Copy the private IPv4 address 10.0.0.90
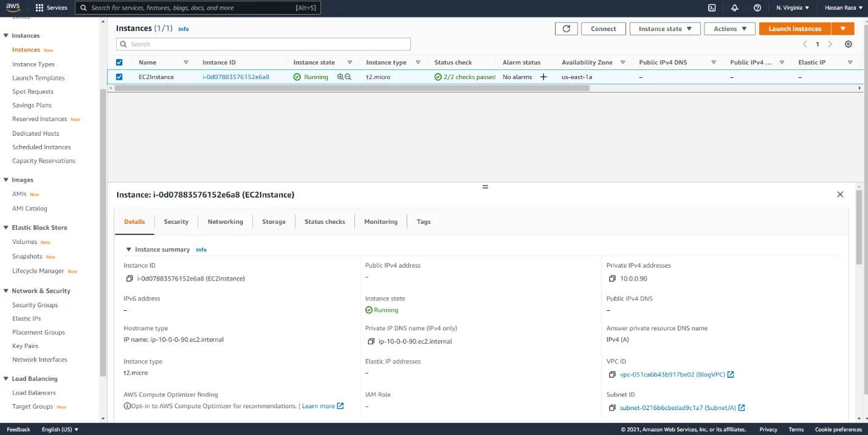Image resolution: width=868 pixels, height=435 pixels. pos(612,279)
